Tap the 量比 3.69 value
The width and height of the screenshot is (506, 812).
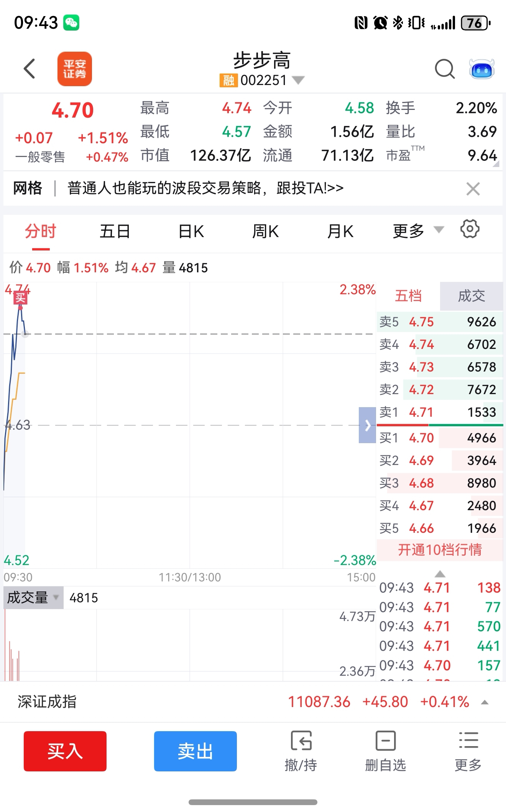[482, 132]
